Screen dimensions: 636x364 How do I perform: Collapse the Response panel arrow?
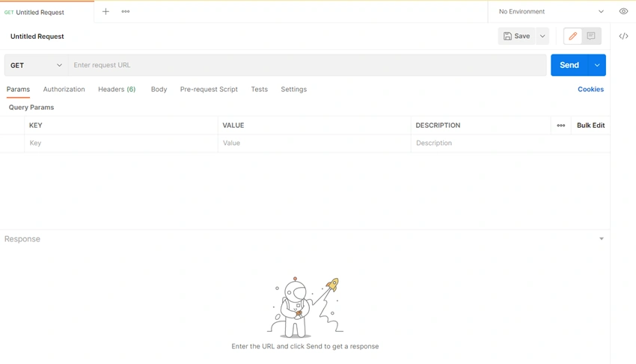[x=602, y=238]
